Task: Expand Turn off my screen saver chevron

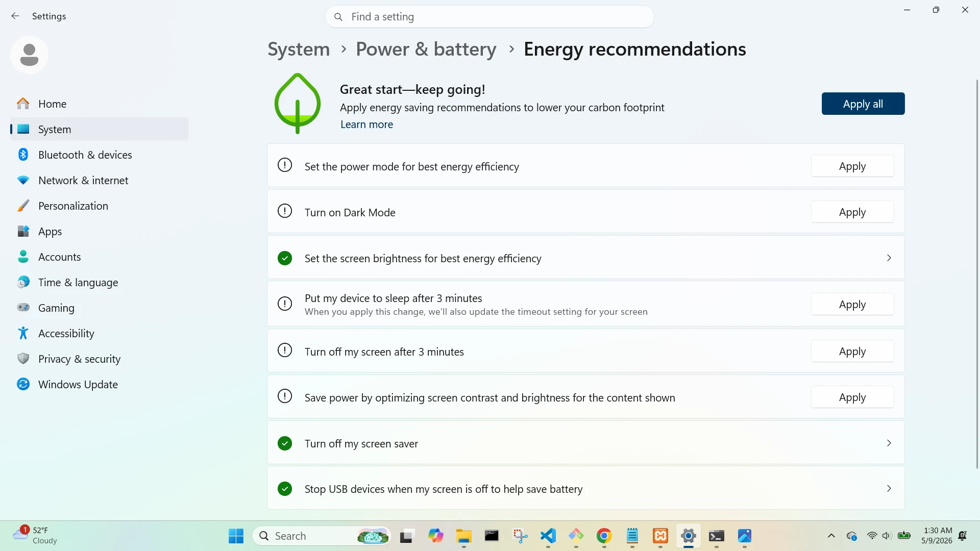Action: (x=889, y=443)
